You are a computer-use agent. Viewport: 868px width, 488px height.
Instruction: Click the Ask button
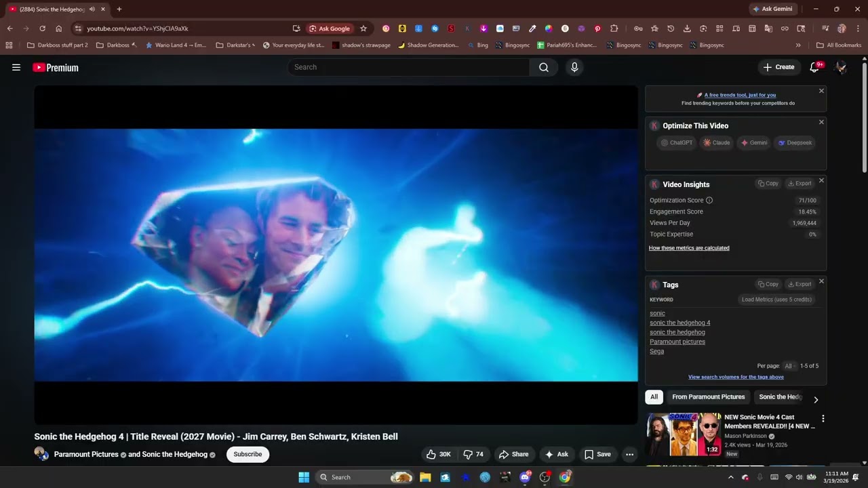coord(557,454)
